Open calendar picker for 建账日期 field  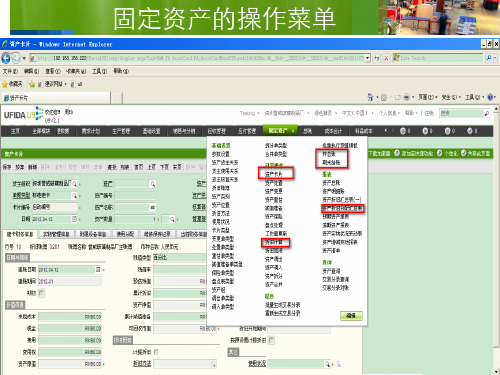[x=98, y=269]
